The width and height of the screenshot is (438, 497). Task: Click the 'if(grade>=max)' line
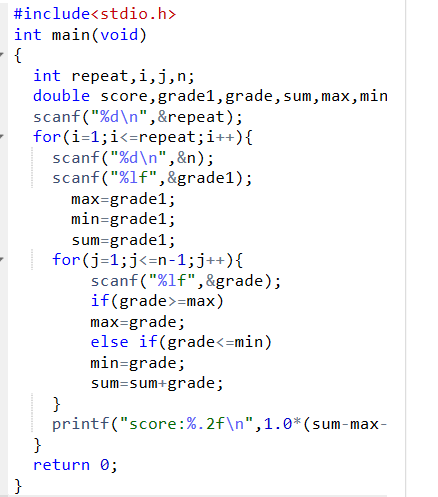pos(157,301)
